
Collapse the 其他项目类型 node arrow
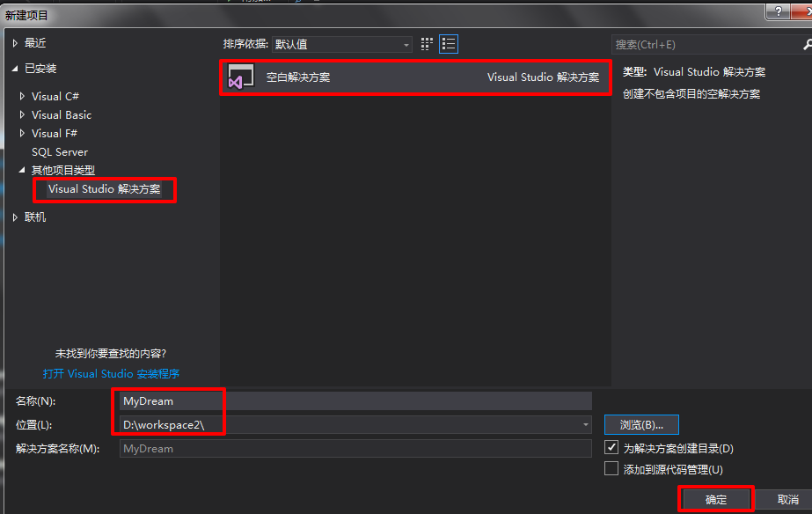point(22,170)
